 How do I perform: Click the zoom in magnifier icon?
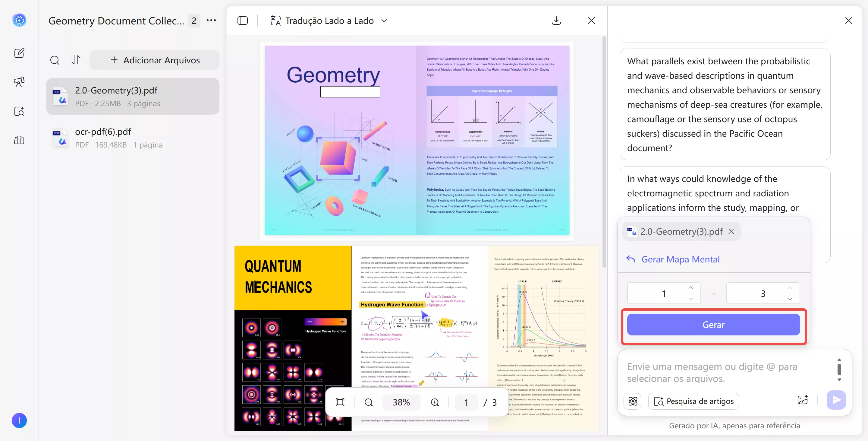pos(435,402)
